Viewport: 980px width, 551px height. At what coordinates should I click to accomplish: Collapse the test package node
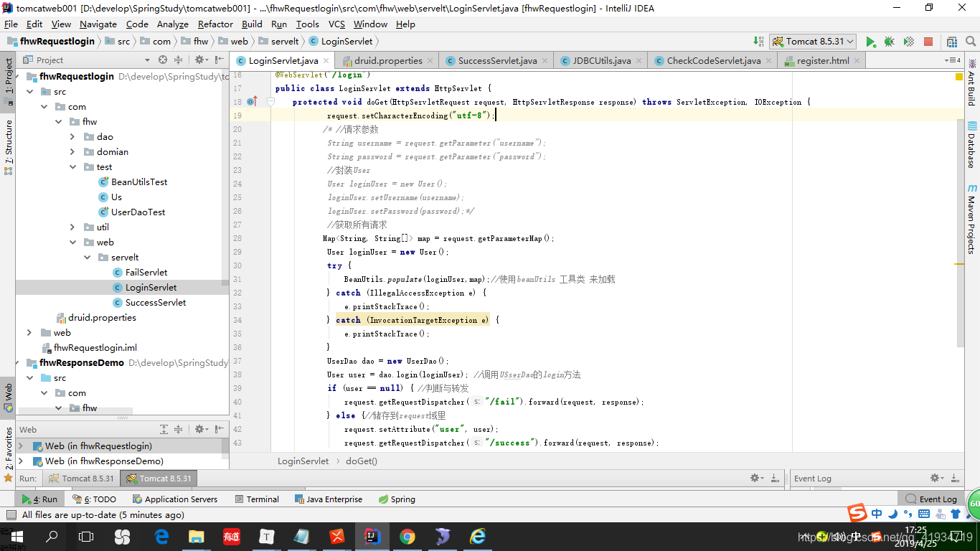pyautogui.click(x=72, y=166)
